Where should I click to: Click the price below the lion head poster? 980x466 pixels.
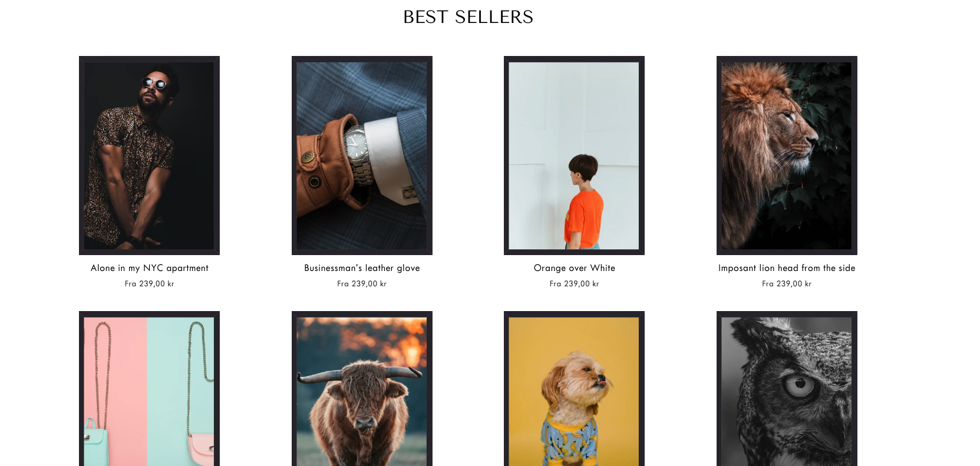click(x=787, y=284)
